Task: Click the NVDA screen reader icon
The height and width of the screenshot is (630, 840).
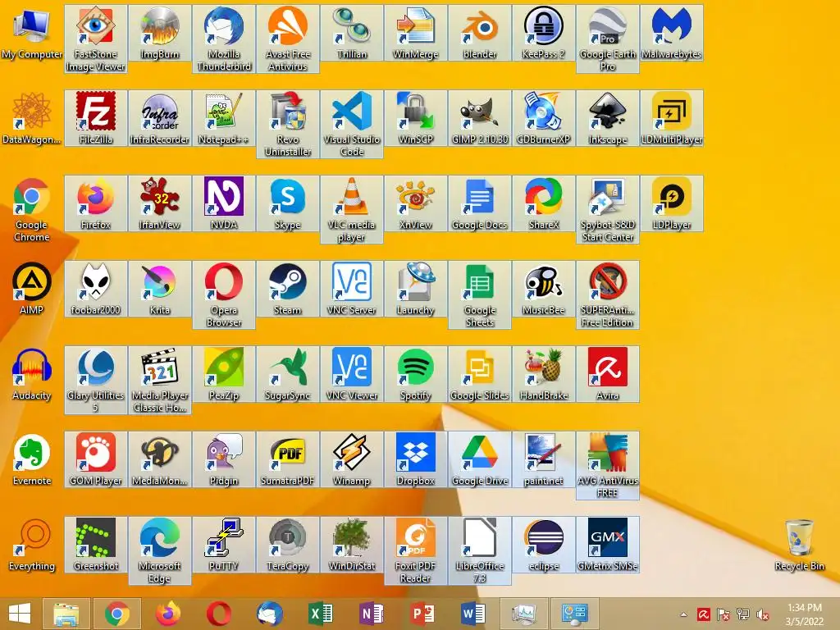Action: (224, 203)
